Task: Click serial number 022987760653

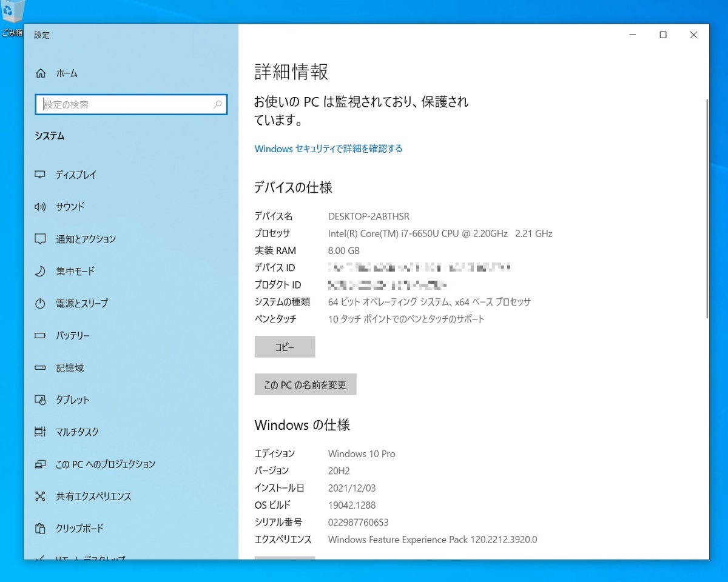Action: coord(358,522)
